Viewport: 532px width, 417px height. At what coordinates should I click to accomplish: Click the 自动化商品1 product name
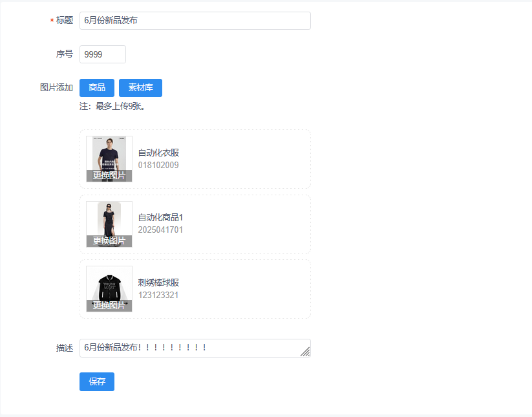(160, 217)
